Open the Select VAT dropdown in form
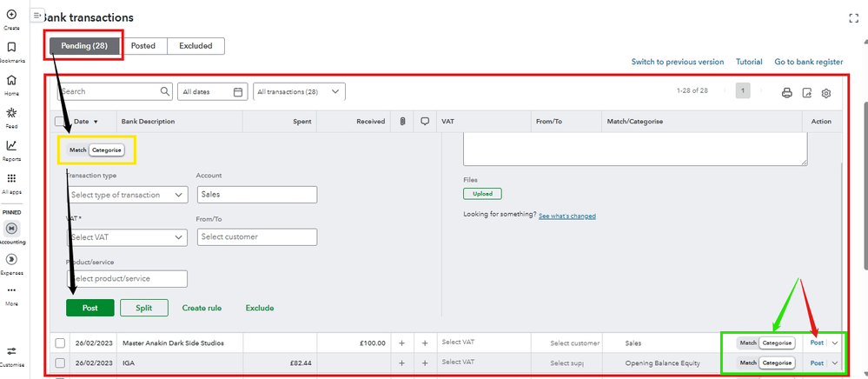This screenshot has height=379, width=868. click(127, 237)
